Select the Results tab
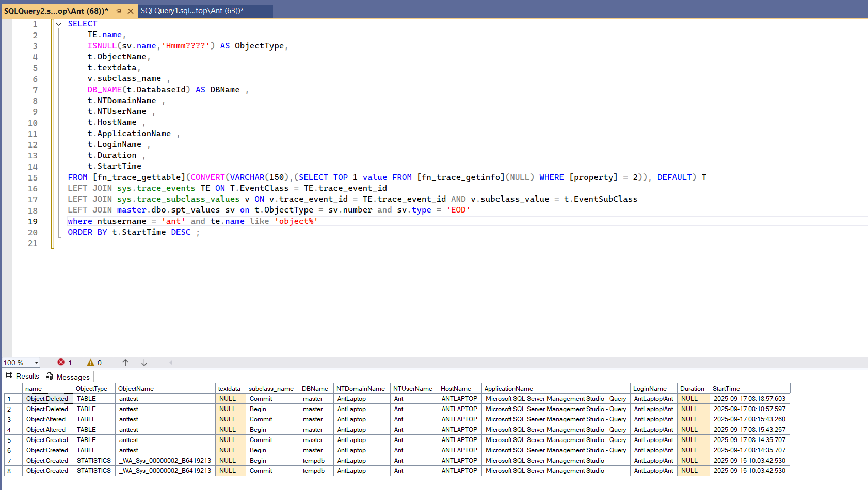 click(23, 377)
